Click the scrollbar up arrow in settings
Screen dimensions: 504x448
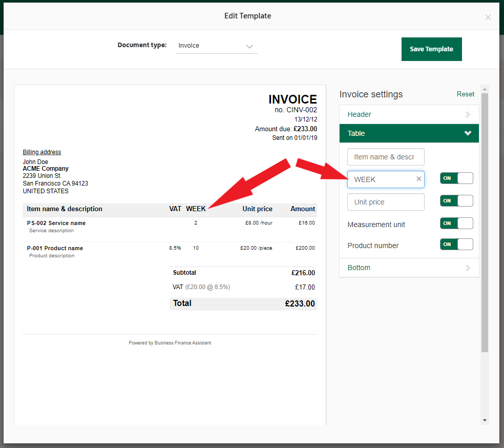click(x=485, y=89)
